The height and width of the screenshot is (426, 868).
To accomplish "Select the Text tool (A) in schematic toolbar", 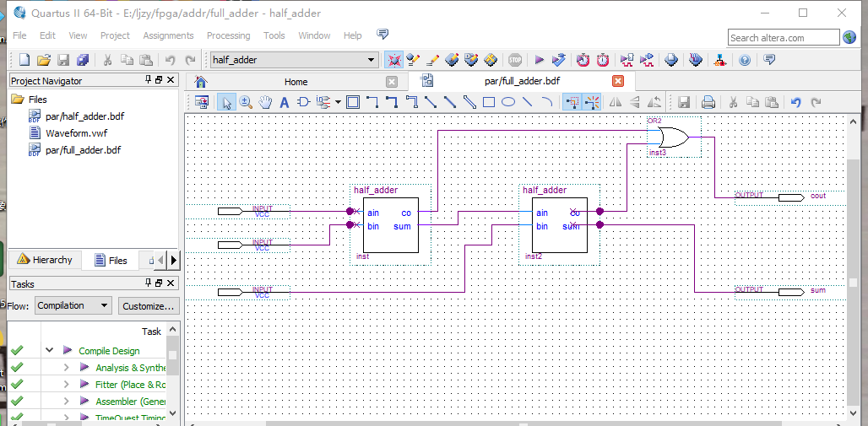I will pos(285,102).
